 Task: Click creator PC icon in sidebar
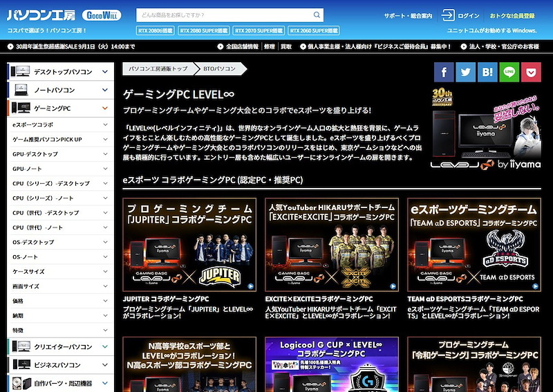pyautogui.click(x=21, y=346)
